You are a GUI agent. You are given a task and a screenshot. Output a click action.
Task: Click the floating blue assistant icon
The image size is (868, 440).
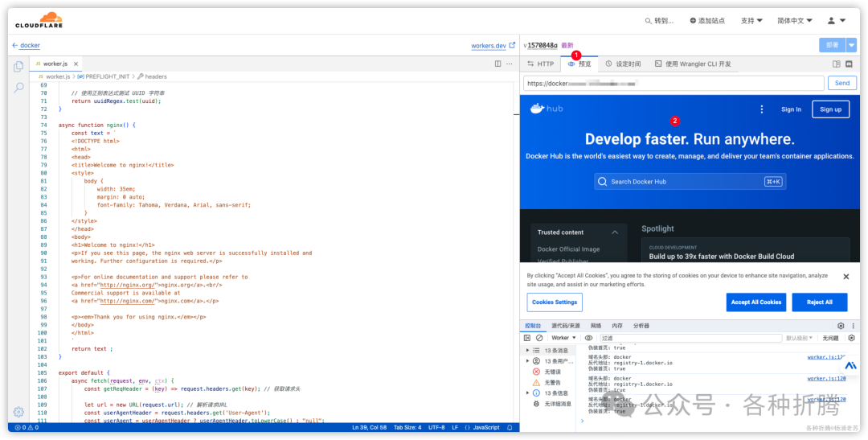[x=851, y=366]
